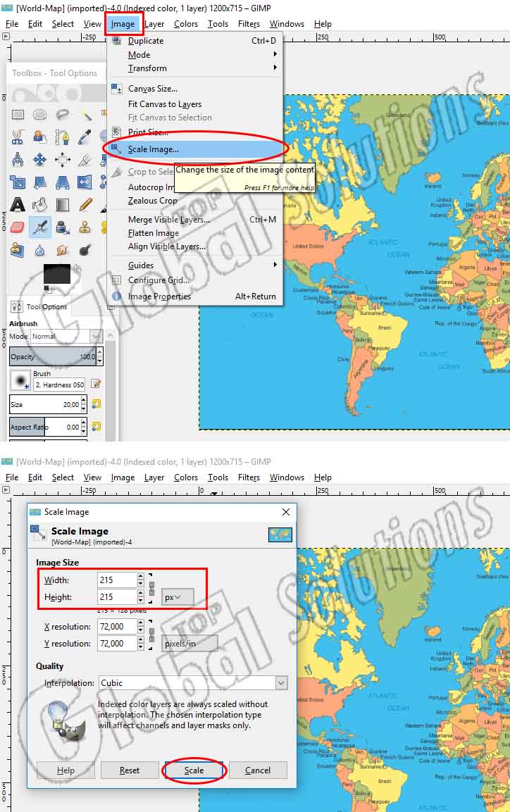Screen dimensions: 510x812
Task: Reset to default colors small squares icon
Action: tap(47, 289)
